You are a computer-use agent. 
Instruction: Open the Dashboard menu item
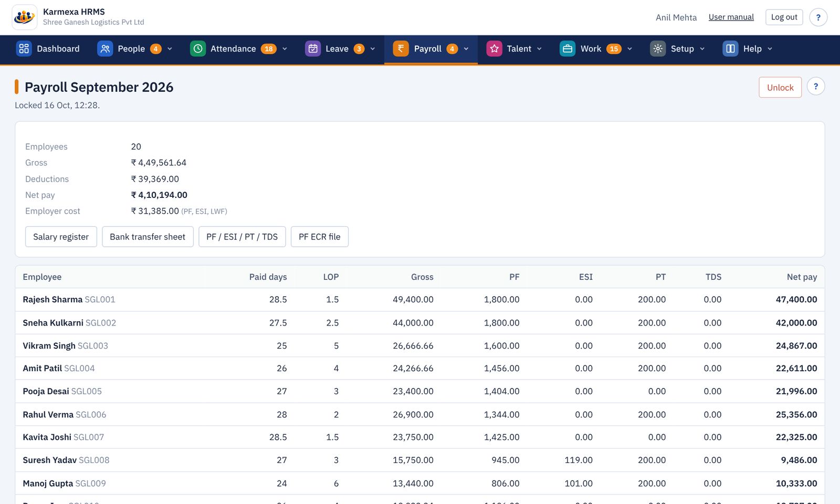tap(48, 49)
